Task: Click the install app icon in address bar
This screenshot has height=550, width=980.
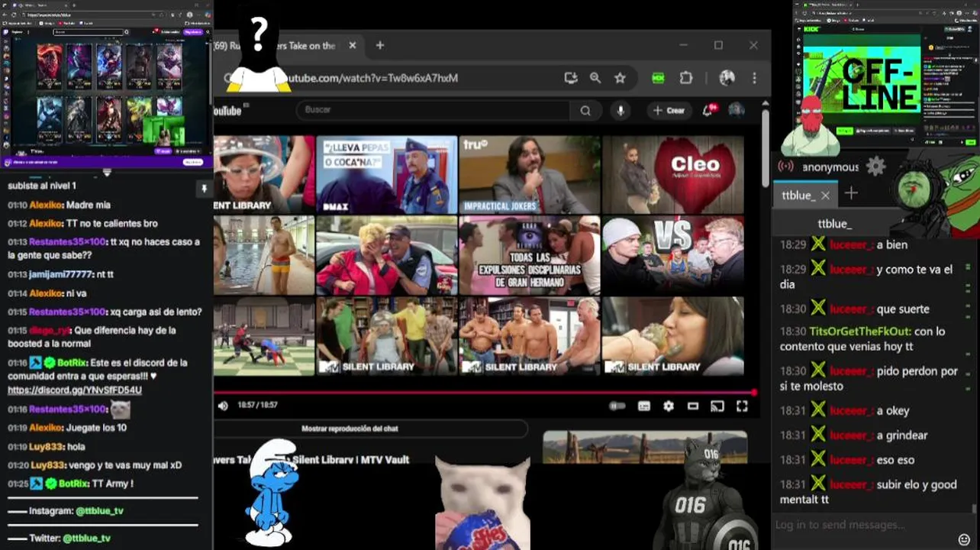Action: (571, 78)
